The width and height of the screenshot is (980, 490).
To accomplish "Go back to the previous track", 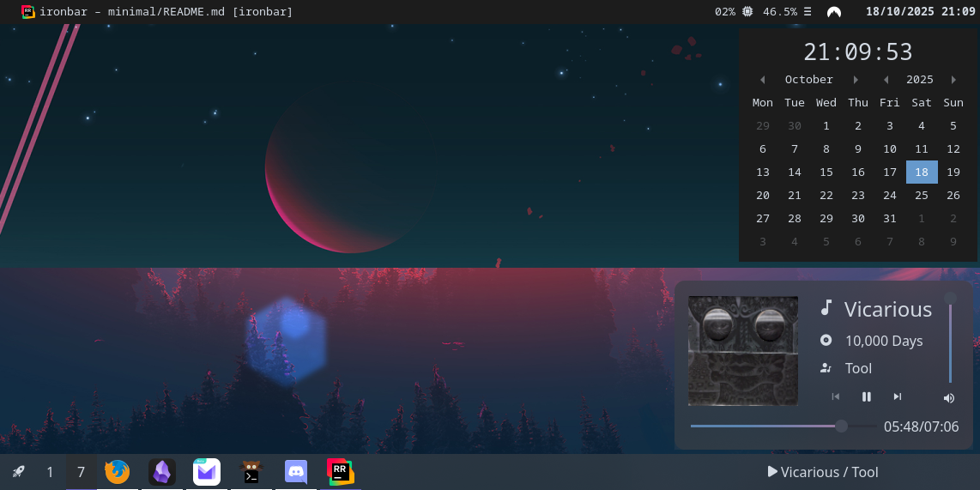I will coord(836,396).
